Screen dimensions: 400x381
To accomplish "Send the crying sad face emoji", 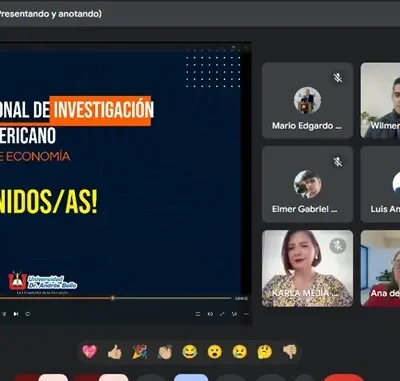I will [240, 352].
